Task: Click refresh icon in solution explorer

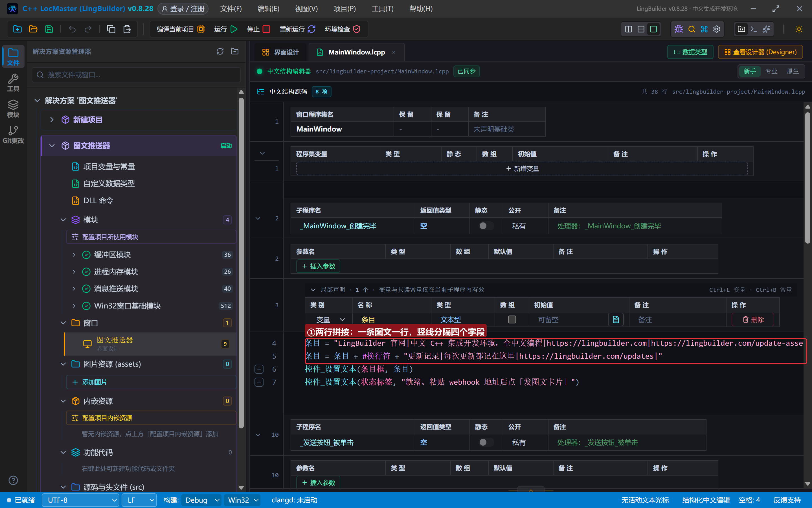Action: 220,51
